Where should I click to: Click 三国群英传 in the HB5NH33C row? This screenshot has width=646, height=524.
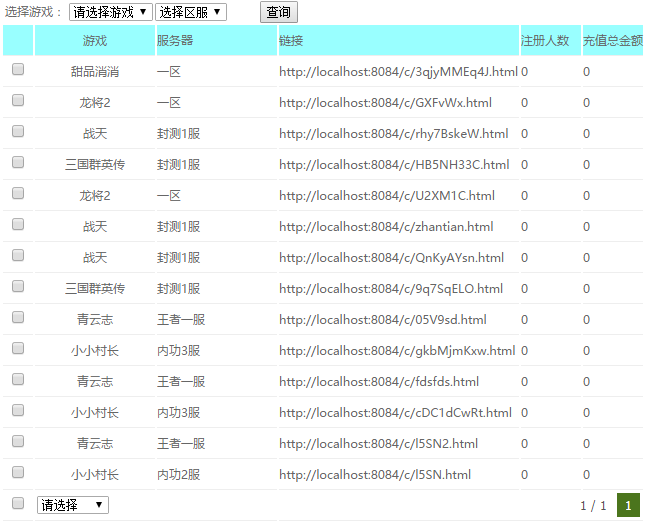point(95,165)
